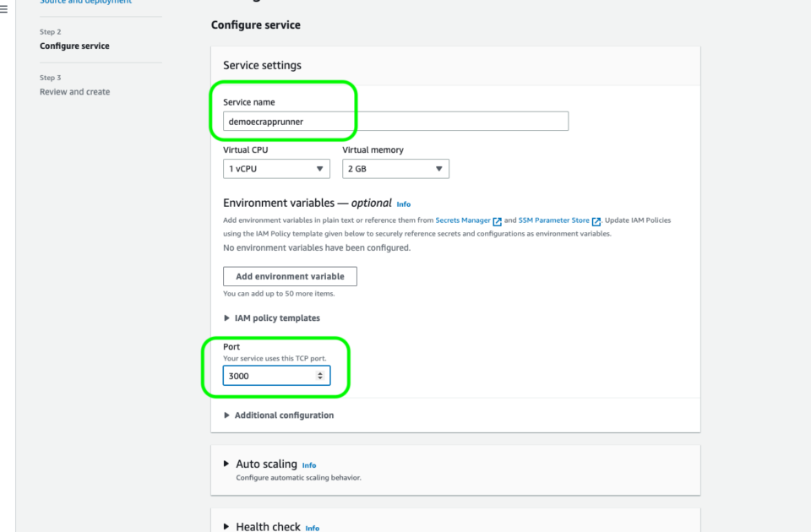Viewport: 811px width, 532px height.
Task: Click the Virtual memory dropdown arrow icon
Action: click(439, 168)
